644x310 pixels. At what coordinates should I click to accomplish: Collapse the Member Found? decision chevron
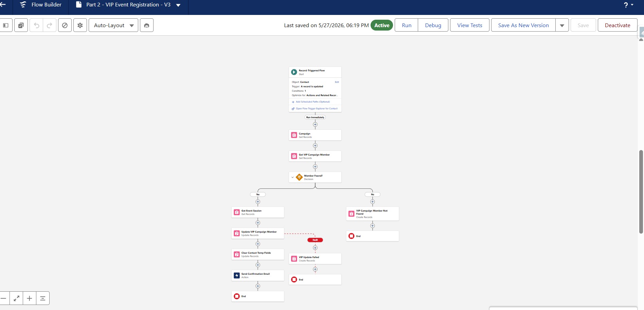click(292, 177)
